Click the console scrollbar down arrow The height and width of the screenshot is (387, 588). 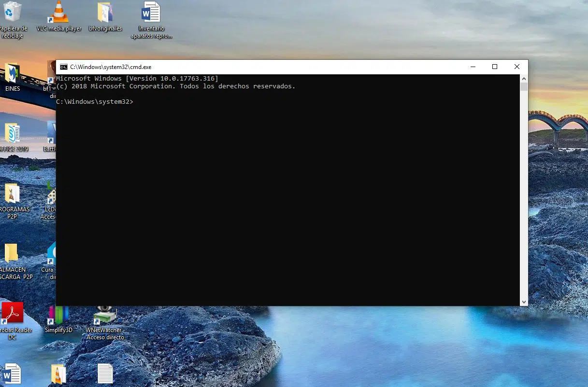click(524, 302)
